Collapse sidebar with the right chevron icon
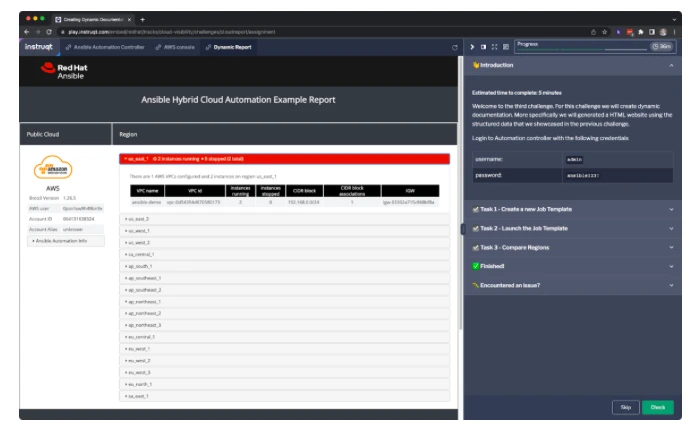This screenshot has height=432, width=693. pos(472,47)
